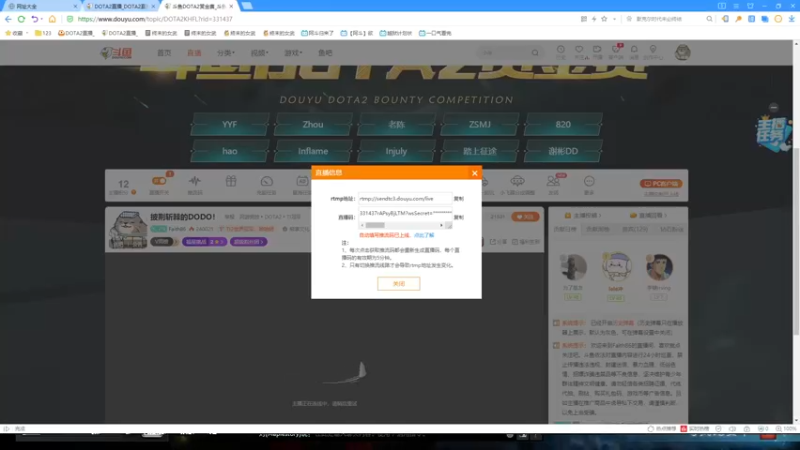
Task: Click the search magnifier icon in Douyu header
Action: point(535,53)
